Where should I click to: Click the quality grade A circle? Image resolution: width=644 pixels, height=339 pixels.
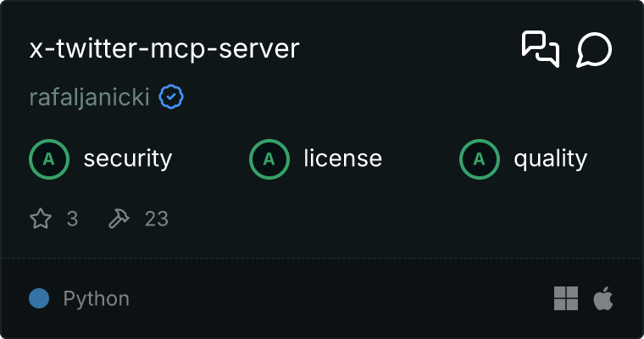(x=480, y=158)
